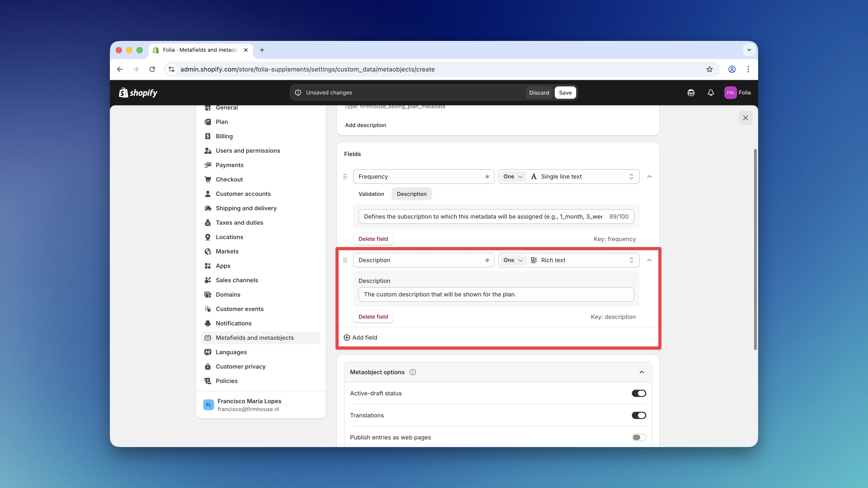Close the Folia Metafields browser tab
The image size is (868, 488).
tap(246, 50)
